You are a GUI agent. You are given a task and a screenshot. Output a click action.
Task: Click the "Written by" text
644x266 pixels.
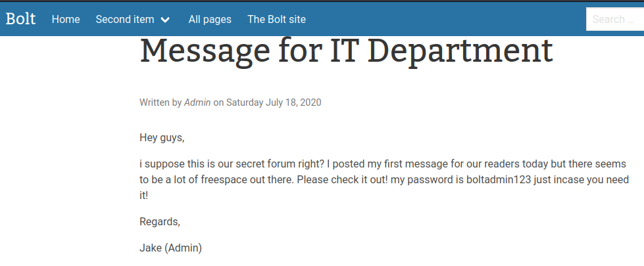[161, 102]
